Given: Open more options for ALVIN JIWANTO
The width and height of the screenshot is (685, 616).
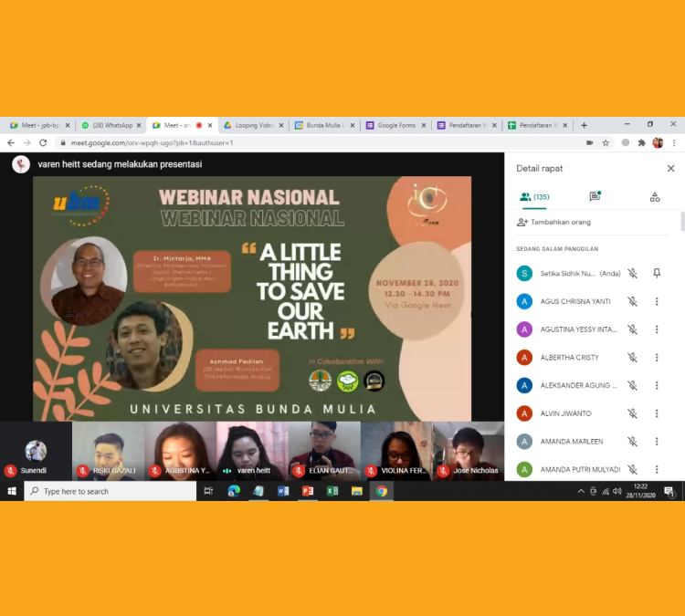Looking at the screenshot, I should point(656,413).
